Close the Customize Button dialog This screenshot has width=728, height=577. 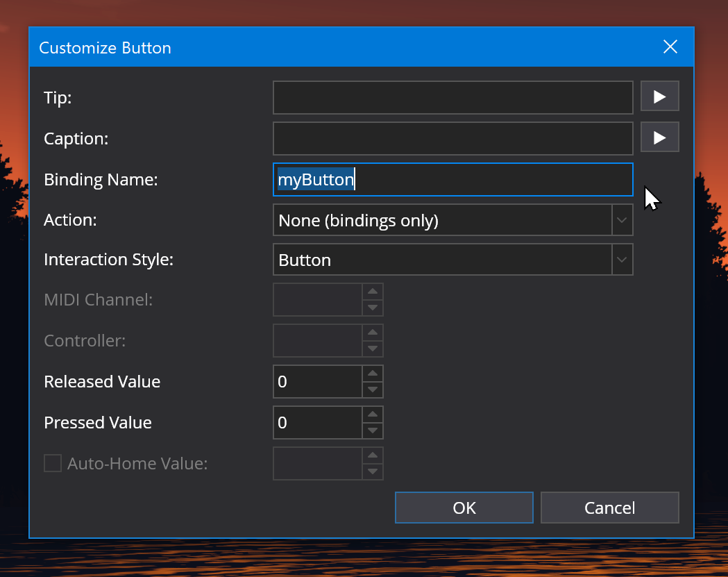coord(670,47)
